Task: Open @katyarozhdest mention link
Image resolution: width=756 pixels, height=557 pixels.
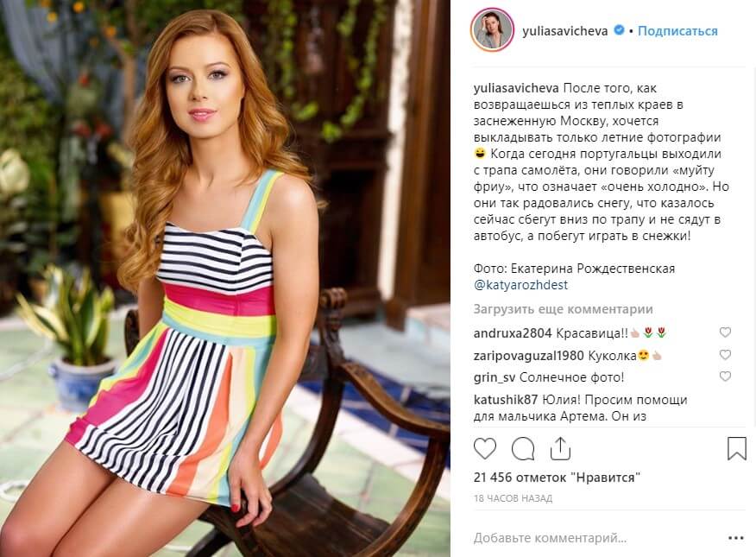Action: click(x=520, y=285)
